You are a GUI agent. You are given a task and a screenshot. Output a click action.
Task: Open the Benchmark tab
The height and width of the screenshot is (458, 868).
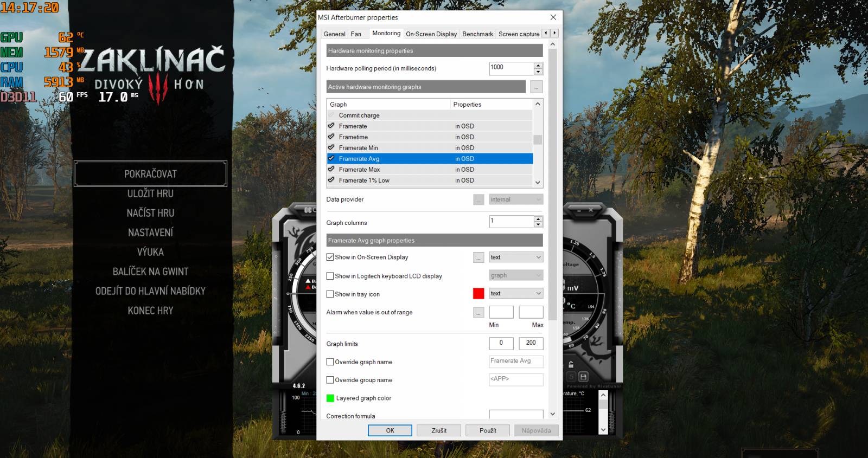[477, 34]
